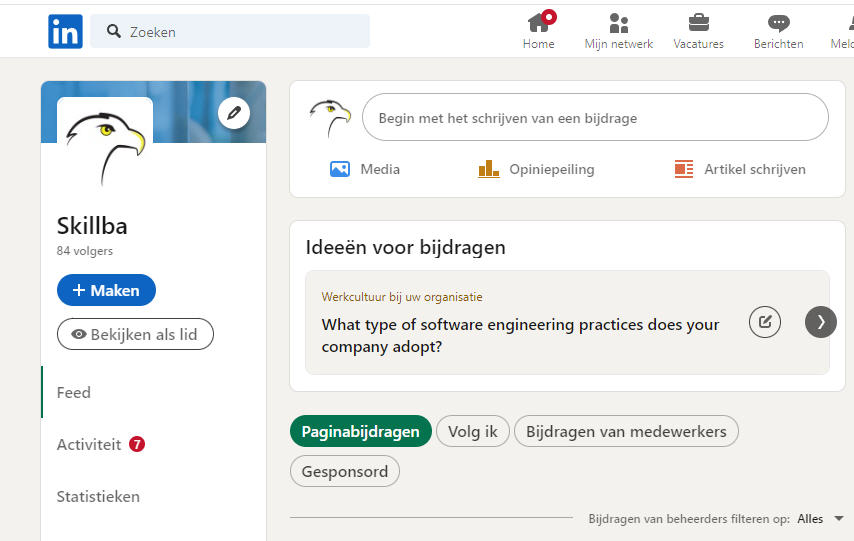854x541 pixels.
Task: Edit cover image with pencil icon
Action: tap(234, 113)
